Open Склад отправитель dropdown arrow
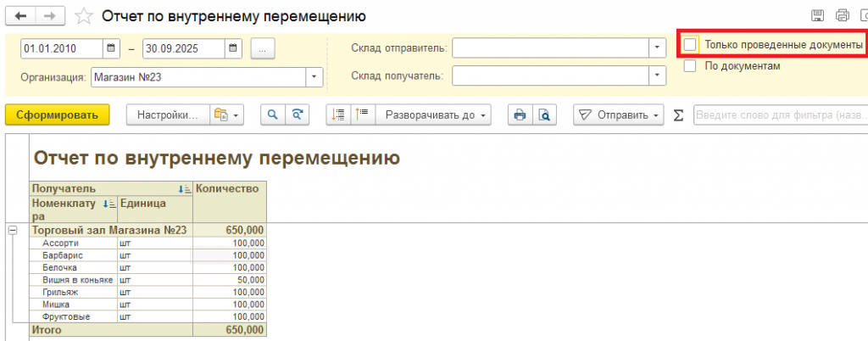 [x=657, y=48]
